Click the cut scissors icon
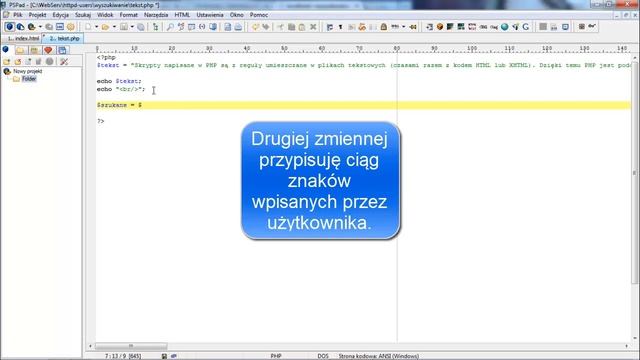The image size is (640, 360). 280,27
